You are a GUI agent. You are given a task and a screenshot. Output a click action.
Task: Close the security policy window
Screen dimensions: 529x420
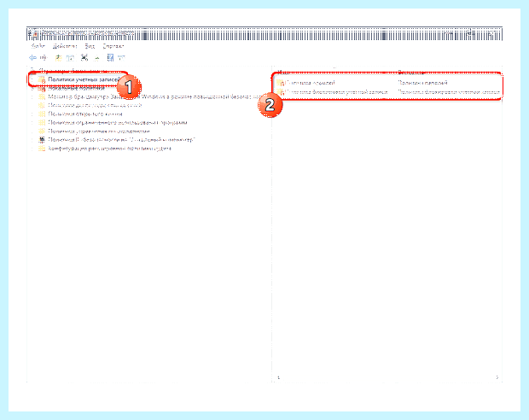[x=491, y=33]
